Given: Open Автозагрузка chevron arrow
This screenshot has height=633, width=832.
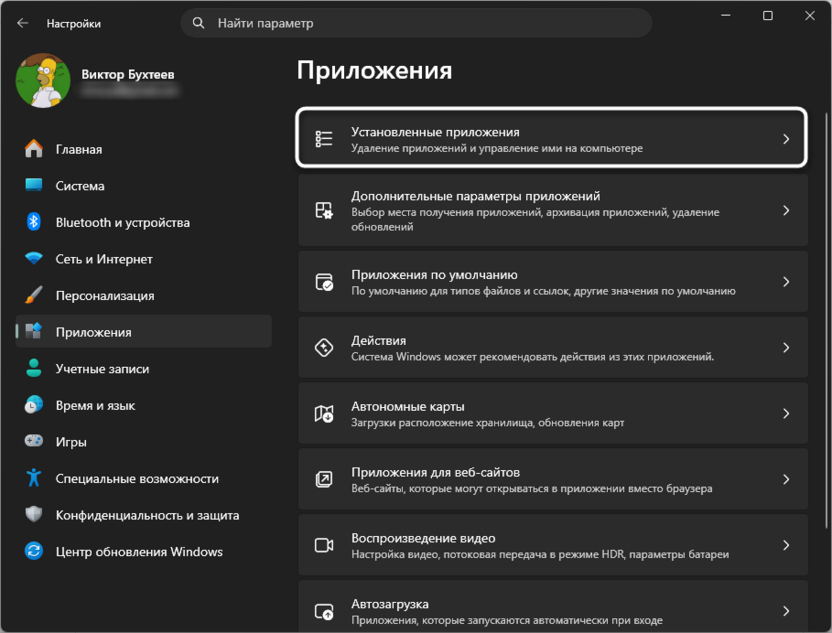Looking at the screenshot, I should click(x=786, y=611).
